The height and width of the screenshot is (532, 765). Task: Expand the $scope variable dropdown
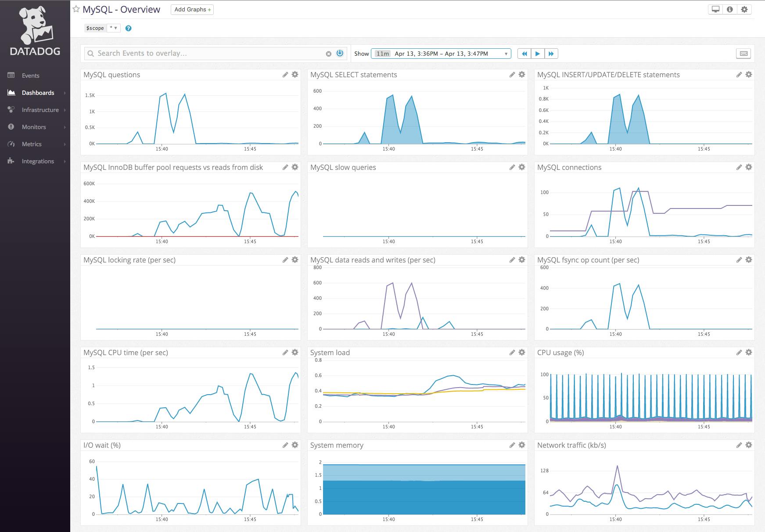tap(114, 28)
